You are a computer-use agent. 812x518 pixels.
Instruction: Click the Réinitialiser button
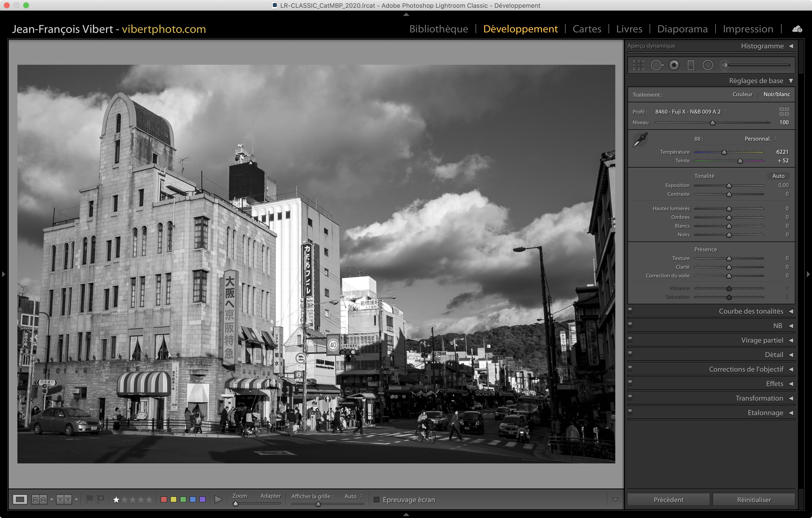tap(754, 499)
